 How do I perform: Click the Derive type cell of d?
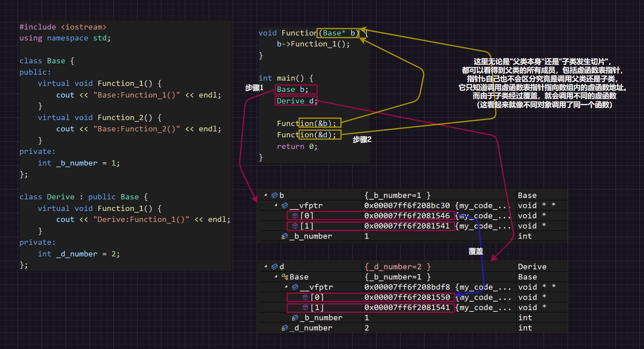pos(532,267)
